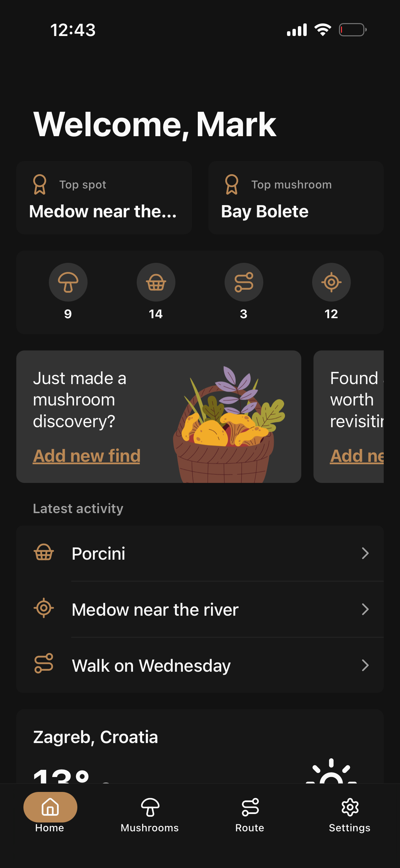This screenshot has width=400, height=868.
Task: Tap the basket icon beside Porcini
Action: click(44, 553)
